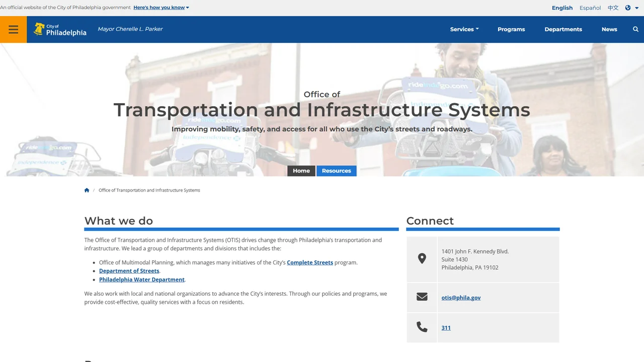Click the map pin address icon
Image resolution: width=644 pixels, height=362 pixels.
422,258
